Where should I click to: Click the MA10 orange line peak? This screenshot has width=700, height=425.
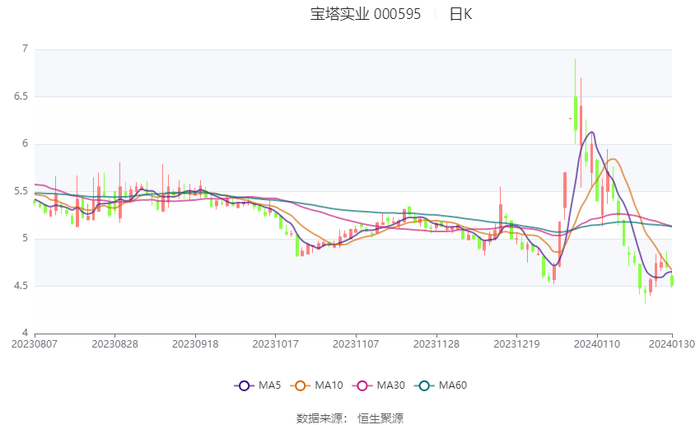coord(612,159)
